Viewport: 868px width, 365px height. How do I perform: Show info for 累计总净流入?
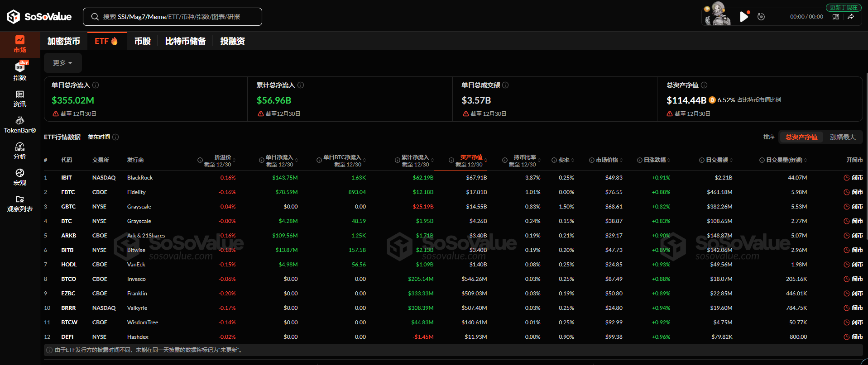click(301, 85)
